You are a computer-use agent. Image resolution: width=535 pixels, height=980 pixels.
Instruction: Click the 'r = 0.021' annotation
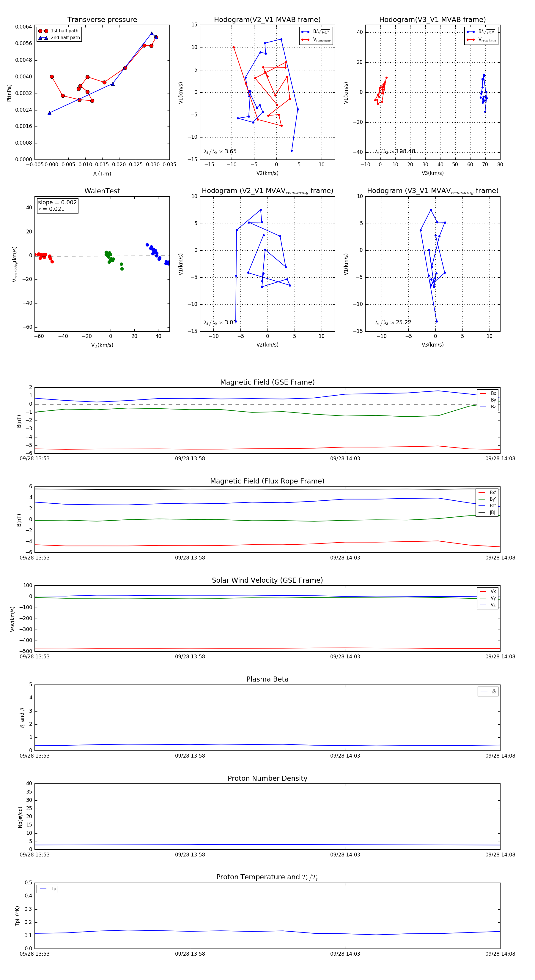pos(51,209)
